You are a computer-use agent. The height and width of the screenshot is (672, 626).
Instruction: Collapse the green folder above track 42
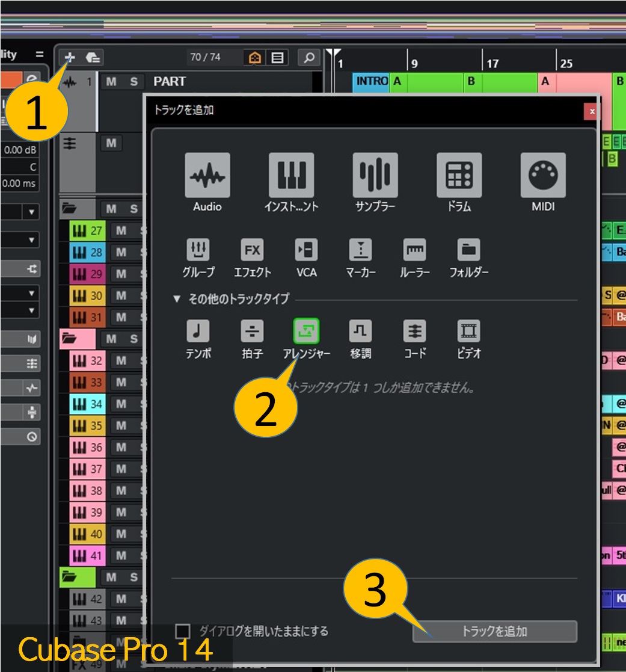click(69, 577)
